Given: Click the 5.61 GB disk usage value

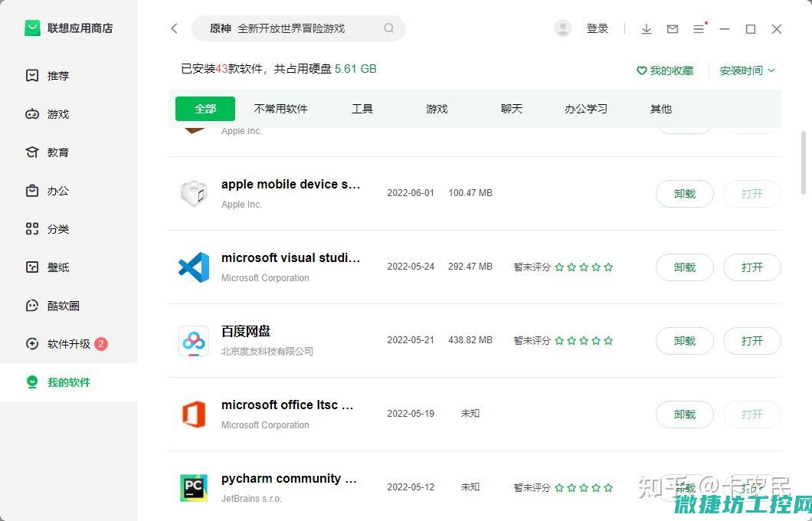Looking at the screenshot, I should coord(355,69).
